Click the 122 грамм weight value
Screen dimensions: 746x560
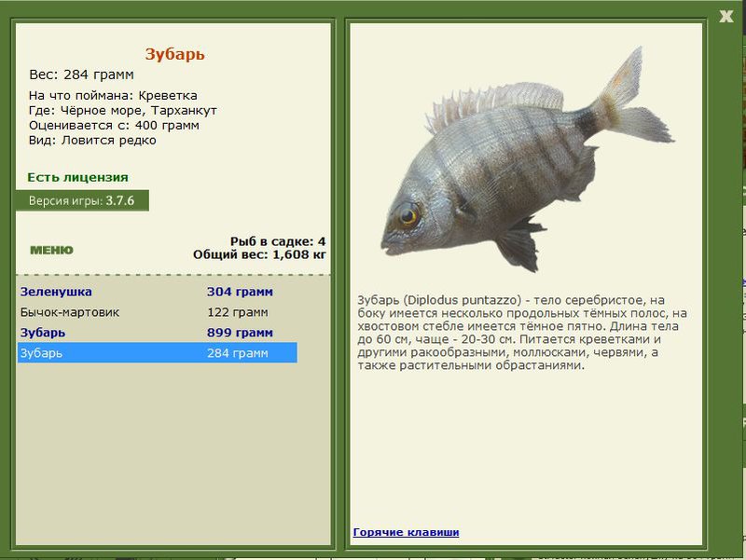(x=238, y=312)
